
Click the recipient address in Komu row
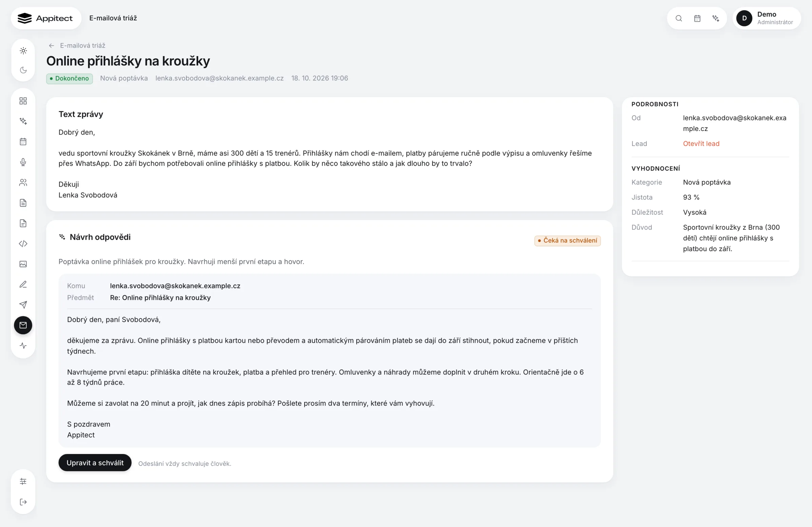point(175,286)
